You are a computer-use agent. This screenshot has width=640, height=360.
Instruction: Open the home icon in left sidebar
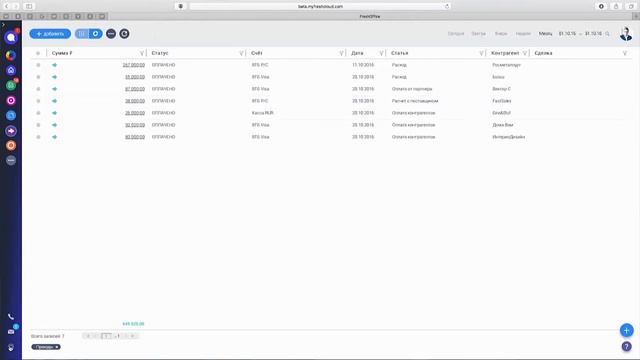pyautogui.click(x=11, y=70)
